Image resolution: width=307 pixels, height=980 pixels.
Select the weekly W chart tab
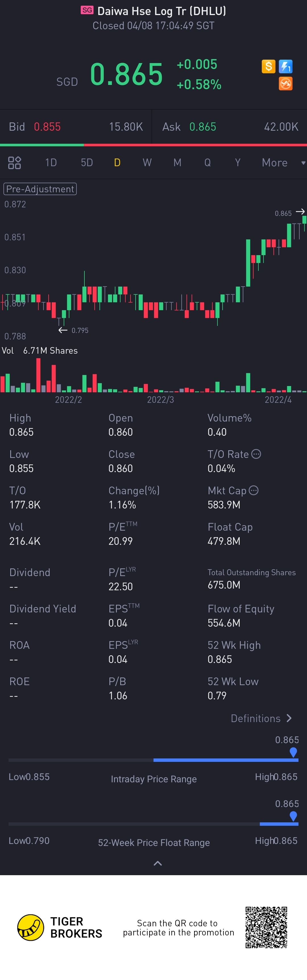point(147,162)
